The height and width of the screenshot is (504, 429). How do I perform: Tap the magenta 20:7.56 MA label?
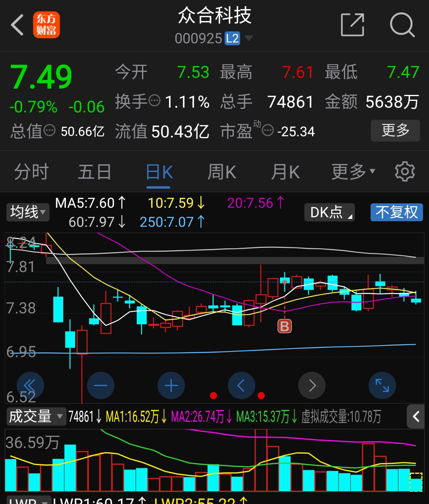[x=256, y=203]
